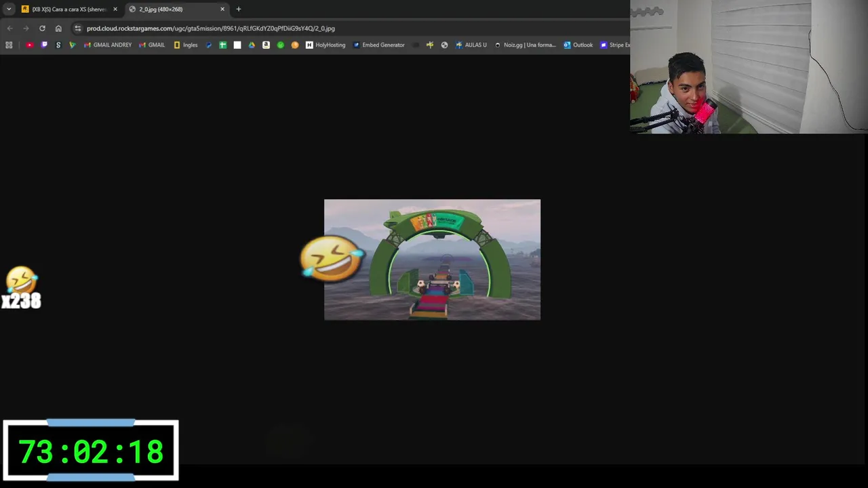The width and height of the screenshot is (868, 488).
Task: Open the white square bookmark icon
Action: pos(237,45)
